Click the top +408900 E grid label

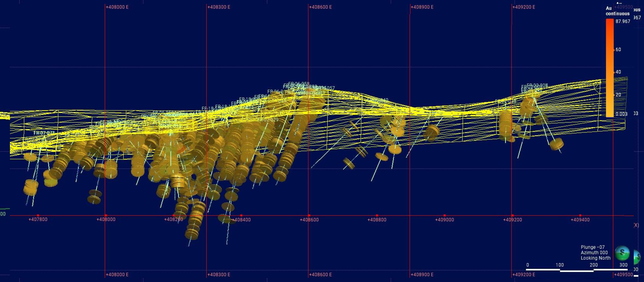pyautogui.click(x=422, y=7)
